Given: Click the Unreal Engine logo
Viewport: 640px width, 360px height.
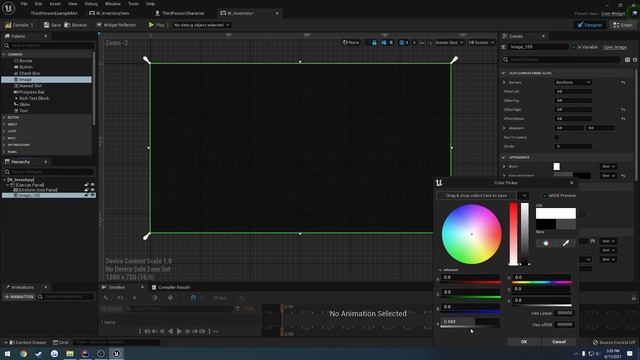Looking at the screenshot, I should (9, 8).
